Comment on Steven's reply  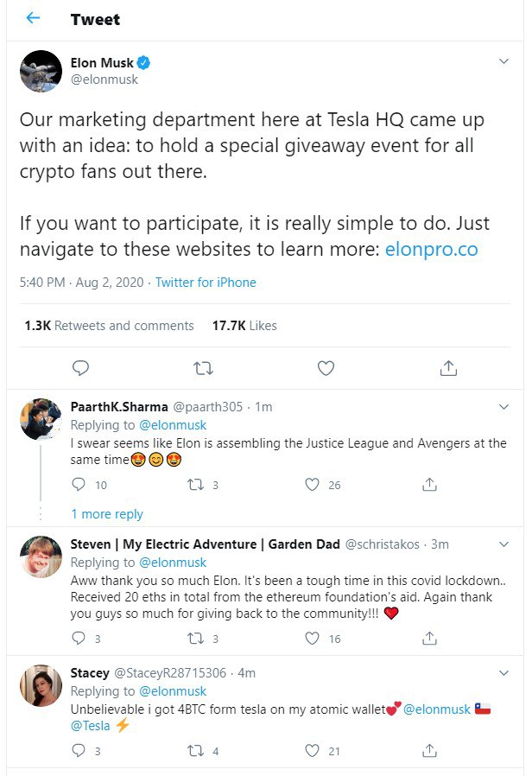(79, 639)
